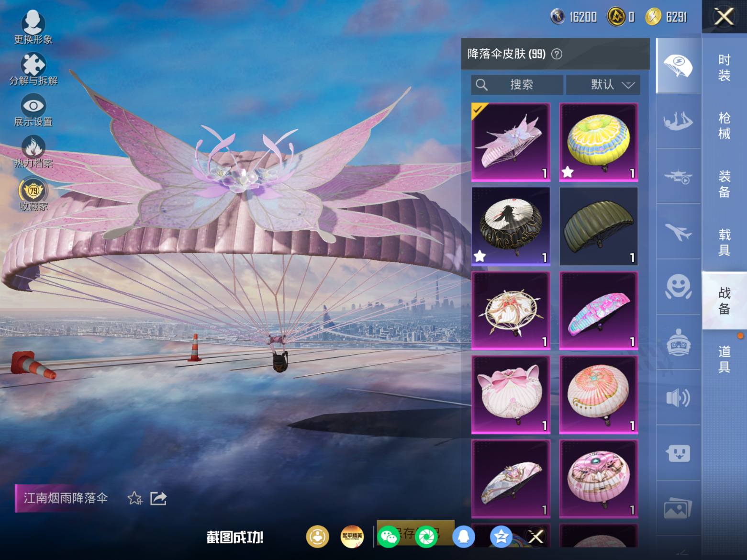Select the gold-framed round ornate parachute
The image size is (747, 560).
pyautogui.click(x=511, y=311)
